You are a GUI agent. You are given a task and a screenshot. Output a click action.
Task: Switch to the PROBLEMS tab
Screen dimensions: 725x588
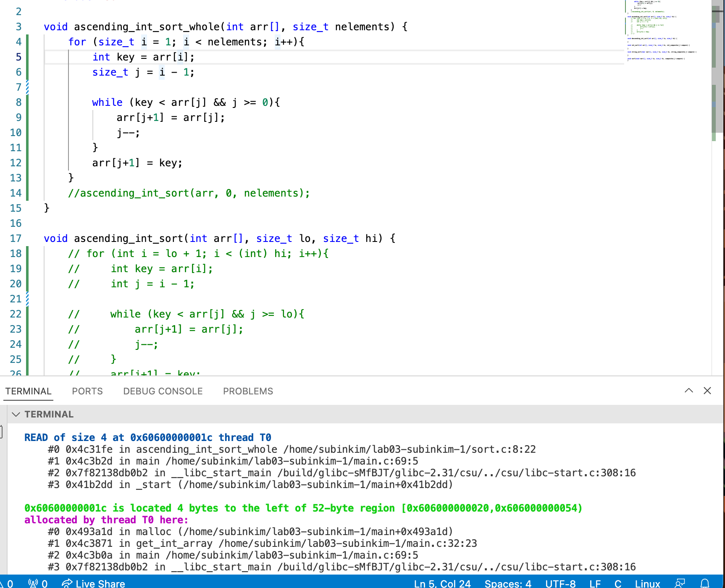[248, 391]
